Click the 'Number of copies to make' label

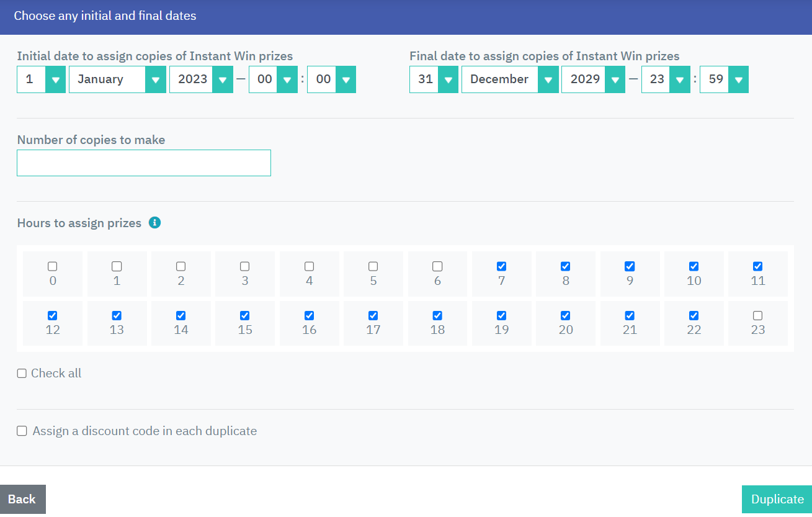[91, 140]
